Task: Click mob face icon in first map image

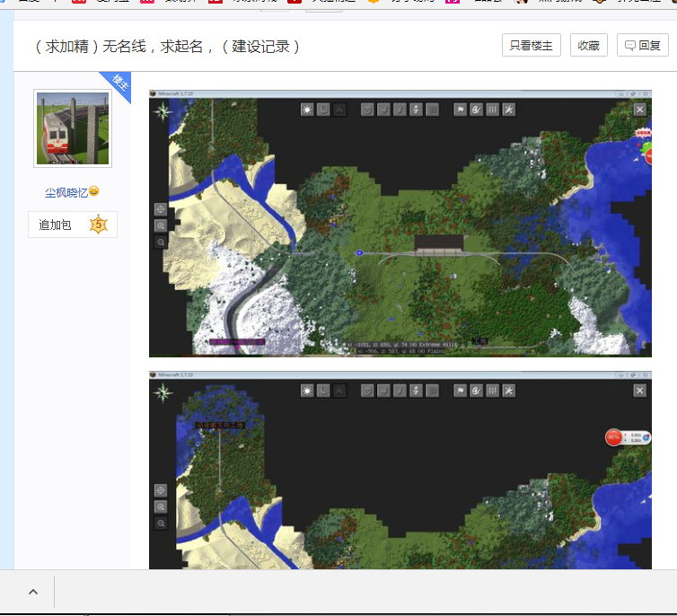Action: click(x=367, y=110)
